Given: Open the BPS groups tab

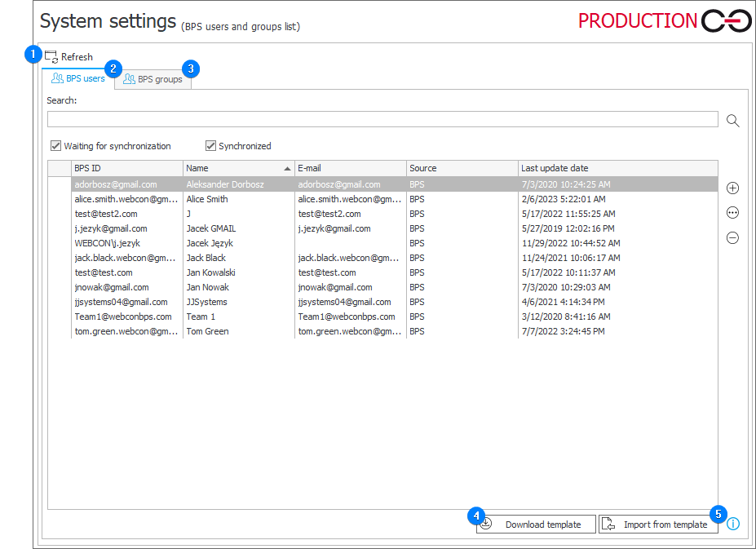Looking at the screenshot, I should click(x=153, y=79).
